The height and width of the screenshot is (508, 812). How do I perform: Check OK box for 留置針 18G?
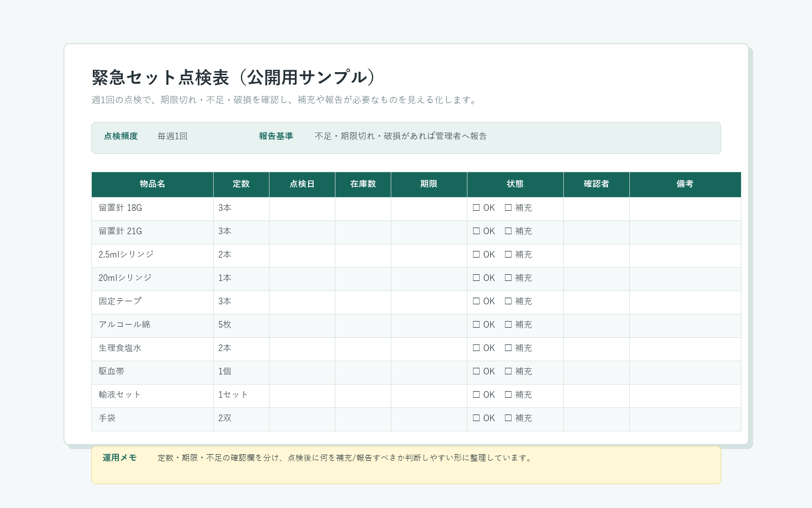pyautogui.click(x=476, y=208)
